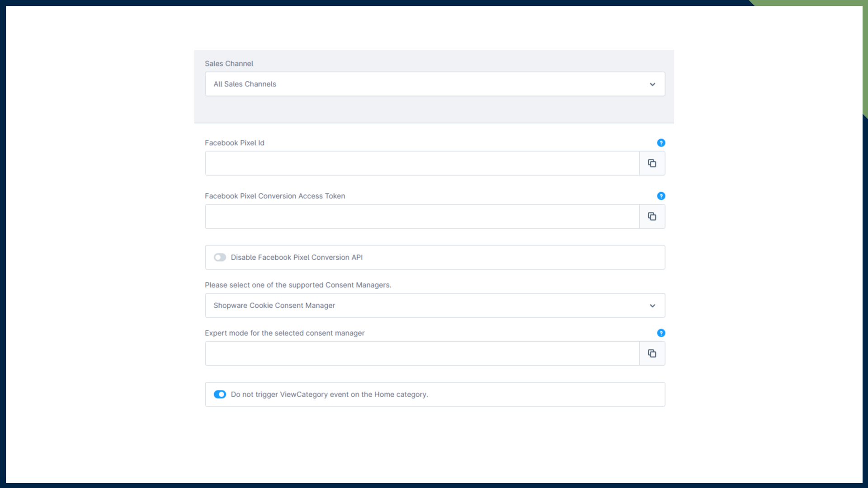Focus the Conversion Access Token input field

pos(422,216)
